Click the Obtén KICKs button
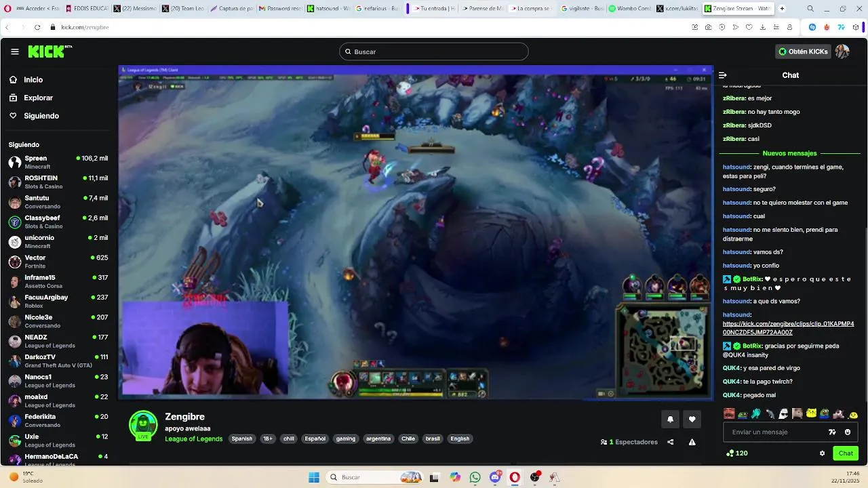868x488 pixels. point(803,52)
